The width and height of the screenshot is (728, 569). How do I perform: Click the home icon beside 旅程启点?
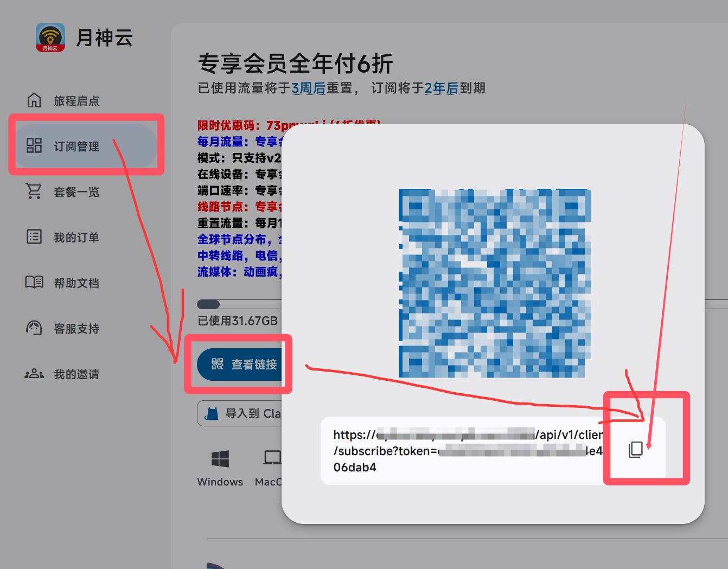34,100
